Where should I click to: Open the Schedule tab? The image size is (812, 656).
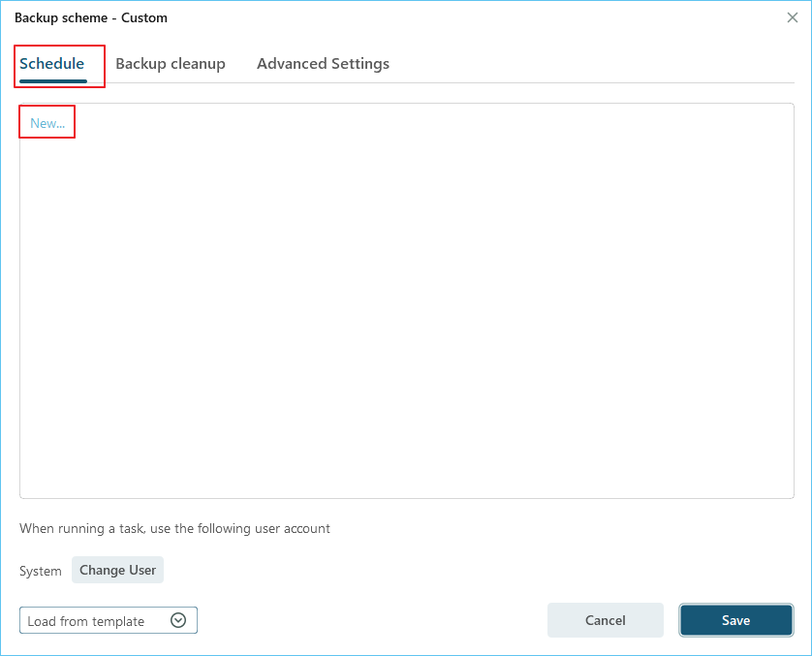coord(52,64)
